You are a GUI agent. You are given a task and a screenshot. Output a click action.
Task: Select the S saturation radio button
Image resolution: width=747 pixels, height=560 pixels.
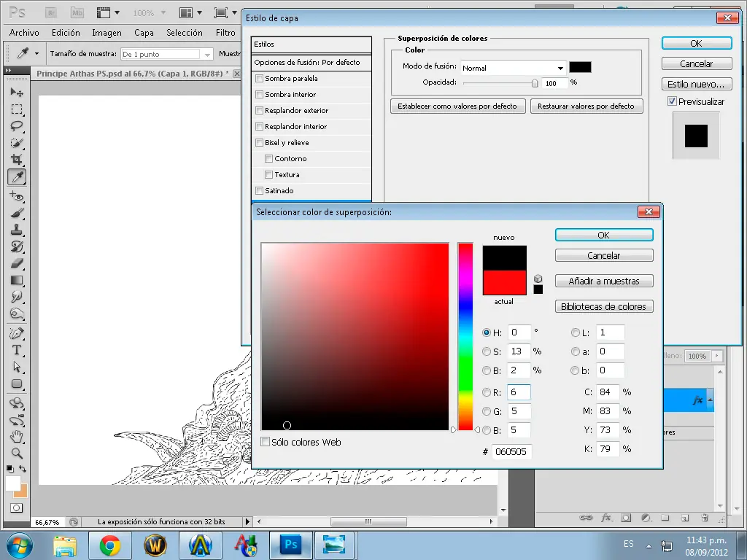(x=487, y=351)
